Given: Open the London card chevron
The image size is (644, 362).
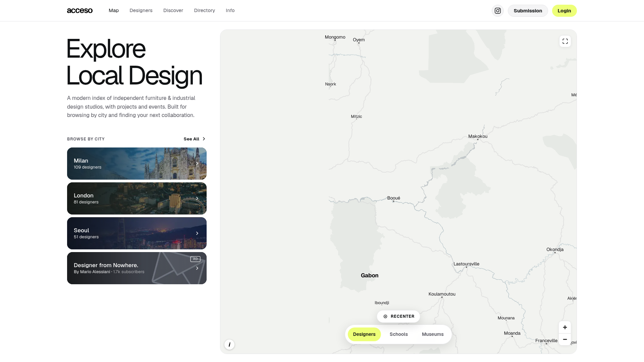Looking at the screenshot, I should tap(197, 198).
